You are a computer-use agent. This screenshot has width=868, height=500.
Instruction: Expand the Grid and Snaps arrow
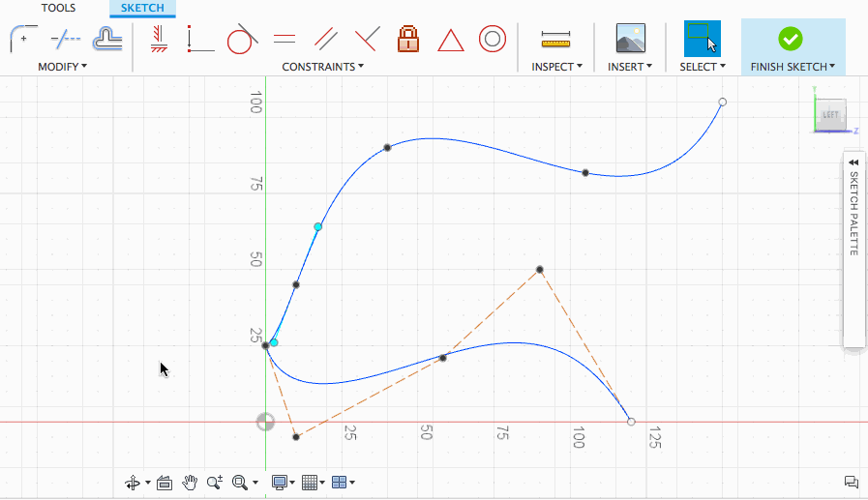[322, 483]
